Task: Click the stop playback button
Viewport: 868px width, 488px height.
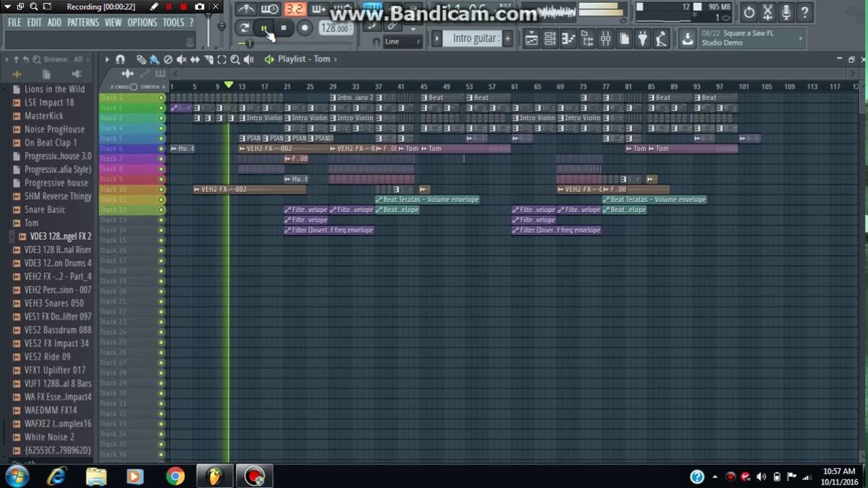Action: click(283, 28)
